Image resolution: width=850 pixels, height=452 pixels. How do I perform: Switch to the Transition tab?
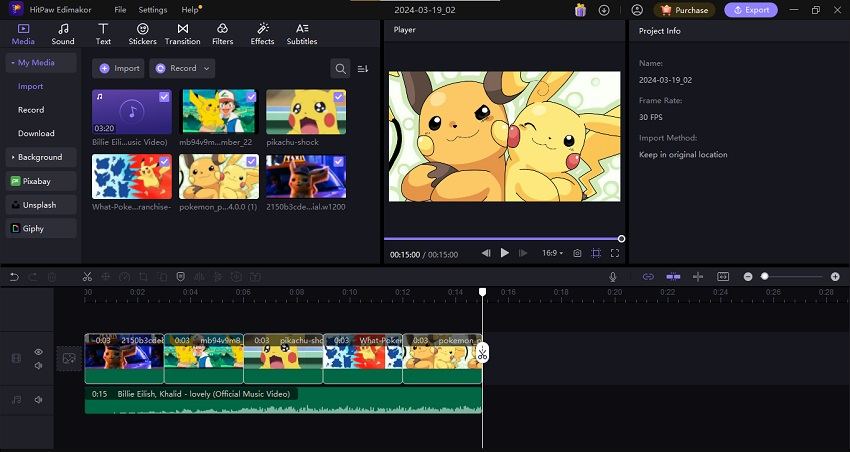point(182,34)
